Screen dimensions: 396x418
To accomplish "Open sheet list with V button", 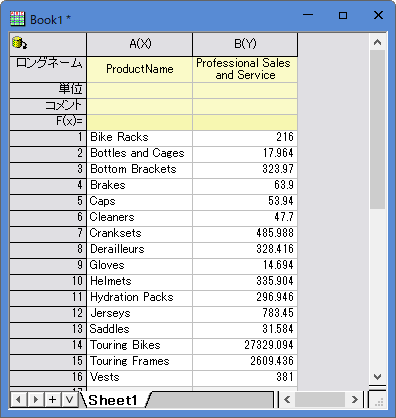I will click(x=70, y=399).
